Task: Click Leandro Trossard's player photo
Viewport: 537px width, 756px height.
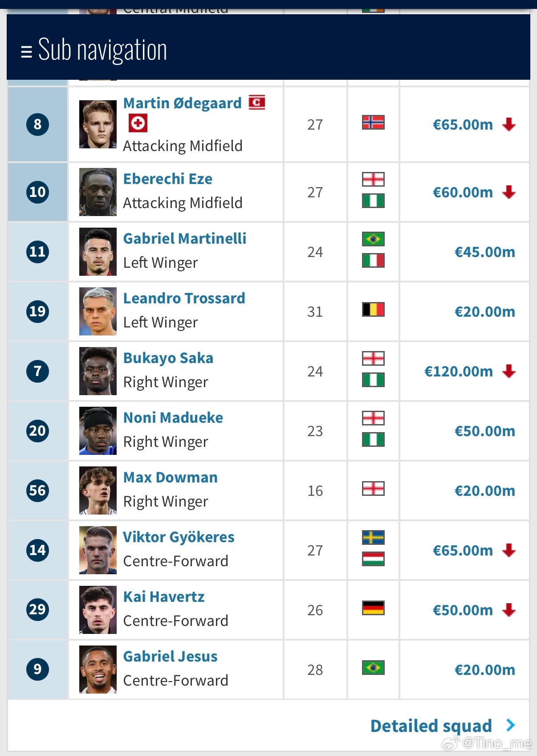Action: (x=98, y=311)
